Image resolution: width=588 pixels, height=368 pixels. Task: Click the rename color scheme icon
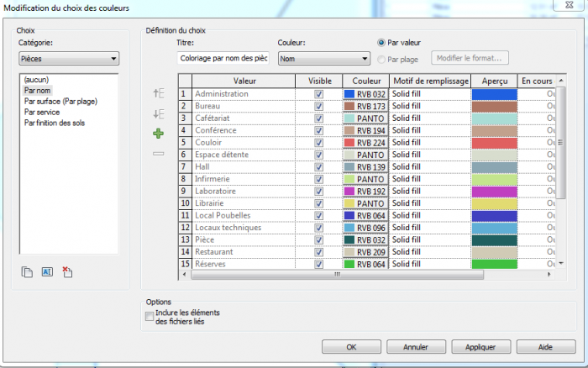47,271
